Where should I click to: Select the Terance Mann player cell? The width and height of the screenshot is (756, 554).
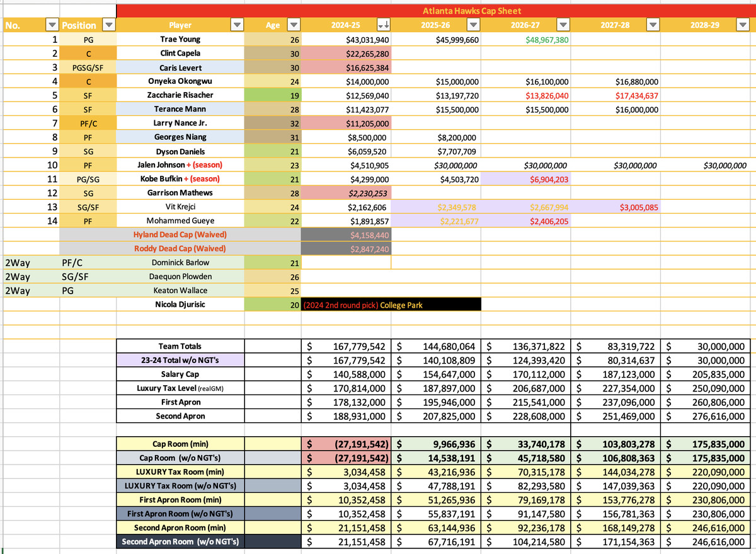[180, 109]
